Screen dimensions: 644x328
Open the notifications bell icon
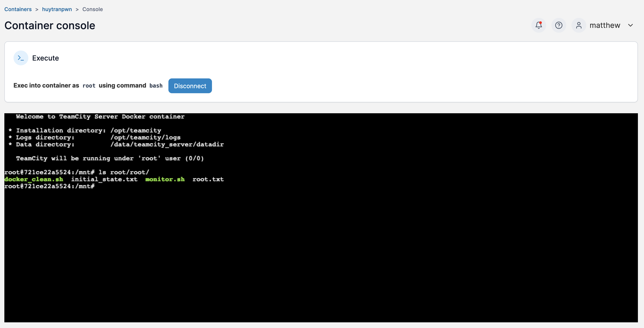coord(539,25)
